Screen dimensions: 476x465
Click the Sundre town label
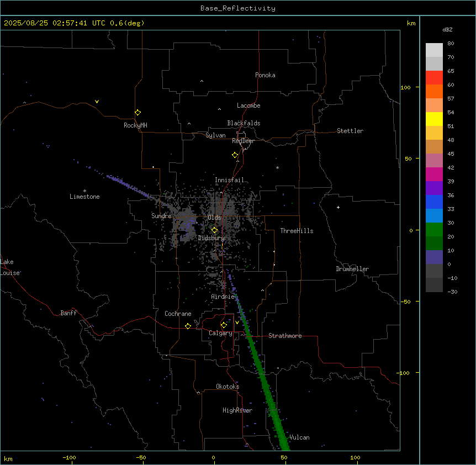point(161,216)
